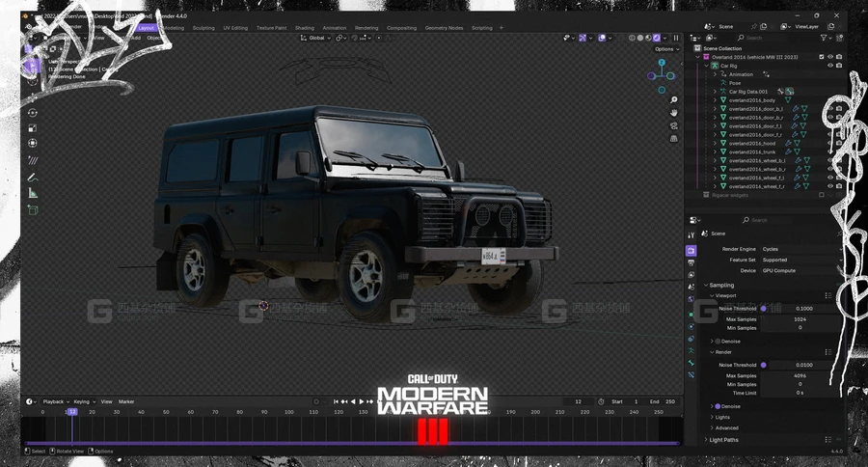This screenshot has width=868, height=467.
Task: Open the Keying menu in timeline
Action: coord(82,401)
